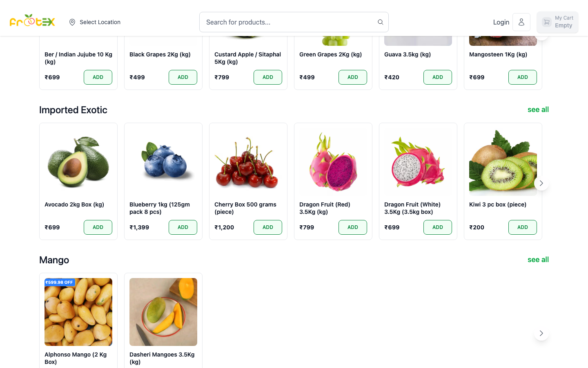Open see all for Imported Exotic
588x368 pixels.
pyautogui.click(x=538, y=110)
